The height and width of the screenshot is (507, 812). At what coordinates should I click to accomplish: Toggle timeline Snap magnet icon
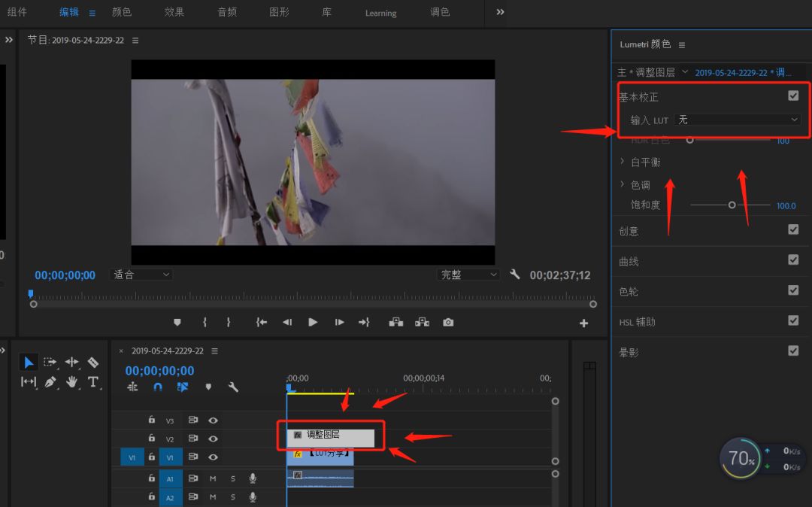point(158,387)
